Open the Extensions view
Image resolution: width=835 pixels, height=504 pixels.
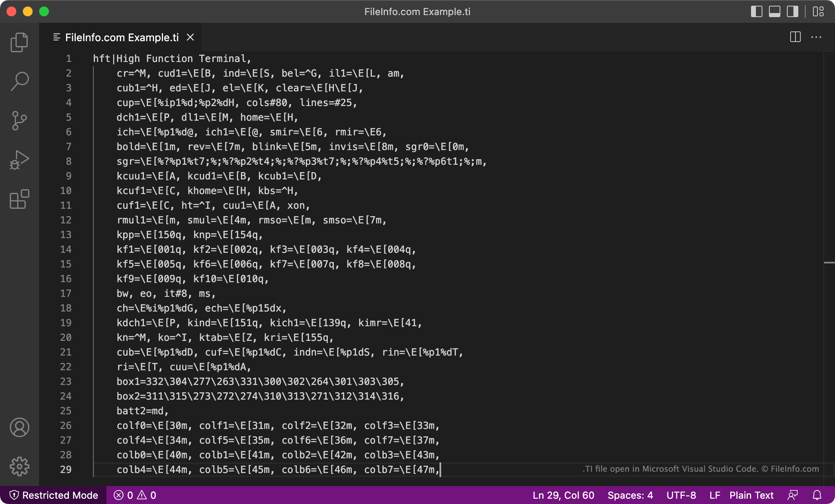tap(19, 199)
